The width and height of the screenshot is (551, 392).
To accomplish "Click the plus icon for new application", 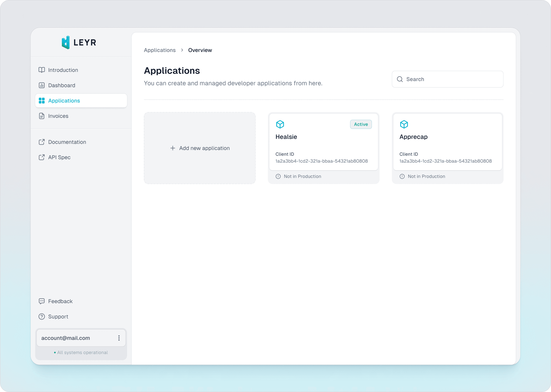I will [x=173, y=148].
